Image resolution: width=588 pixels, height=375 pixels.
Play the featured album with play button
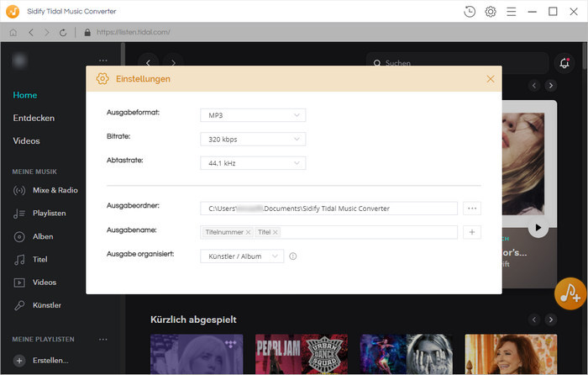click(x=538, y=228)
